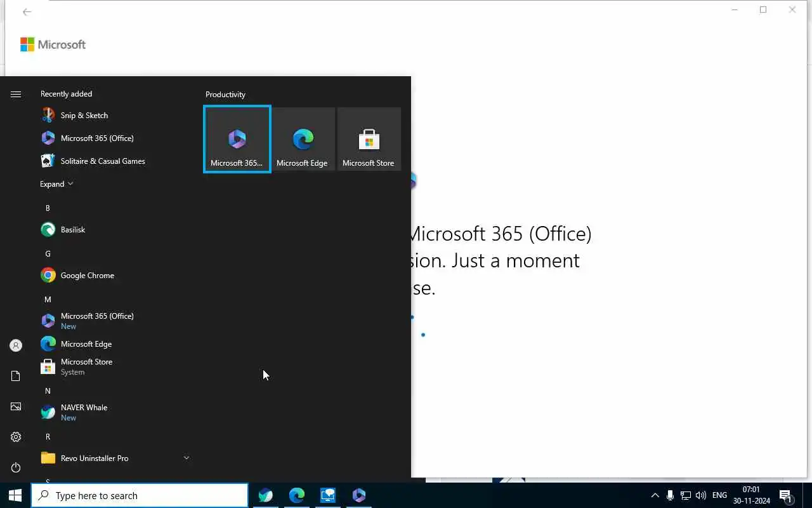Switch to Microsoft 365 in taskbar
This screenshot has width=812, height=508.
[359, 495]
